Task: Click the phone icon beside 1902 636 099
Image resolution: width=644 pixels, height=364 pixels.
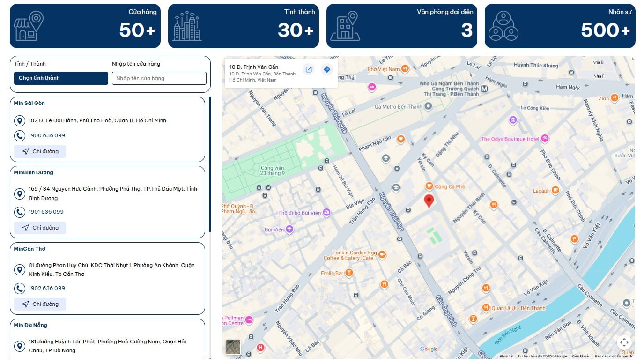Action: [x=19, y=289]
